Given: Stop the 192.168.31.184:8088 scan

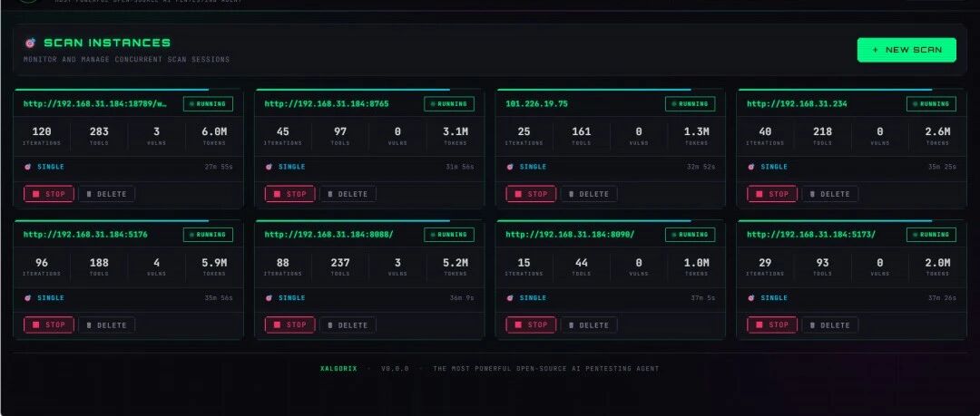Looking at the screenshot, I should (290, 324).
